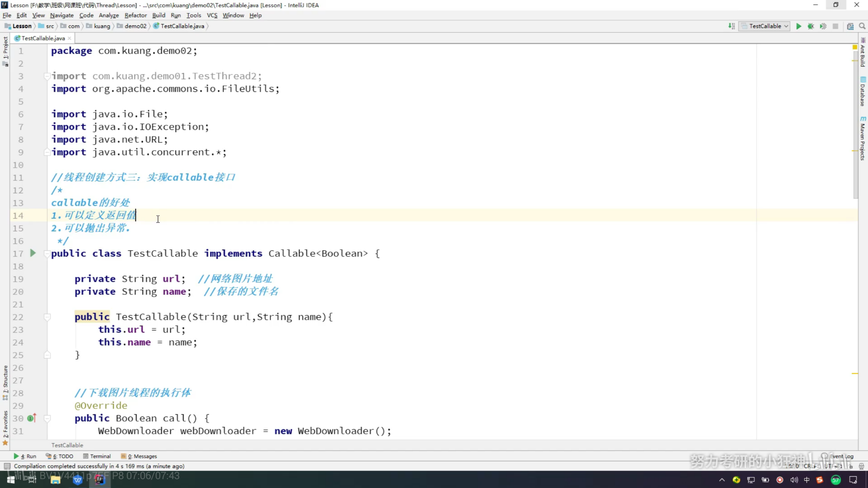Start debugging TestCallable with the bug icon
Image resolution: width=868 pixels, height=488 pixels.
811,26
